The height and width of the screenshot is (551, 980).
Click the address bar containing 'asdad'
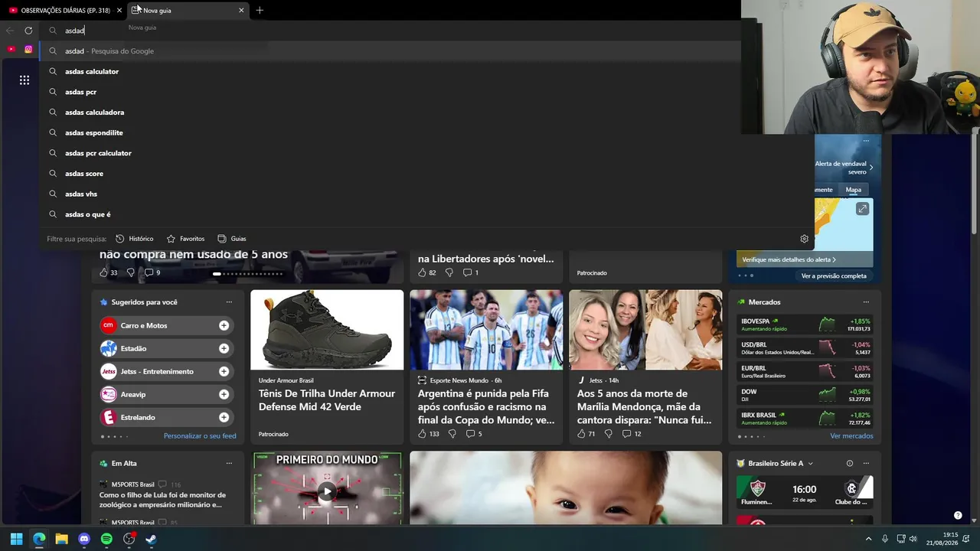coord(390,31)
